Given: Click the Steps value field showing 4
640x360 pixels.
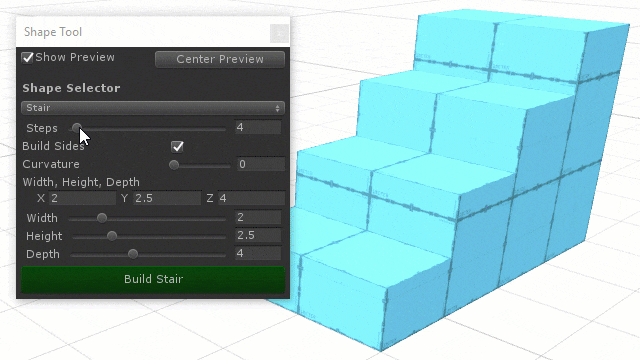Looking at the screenshot, I should 258,127.
